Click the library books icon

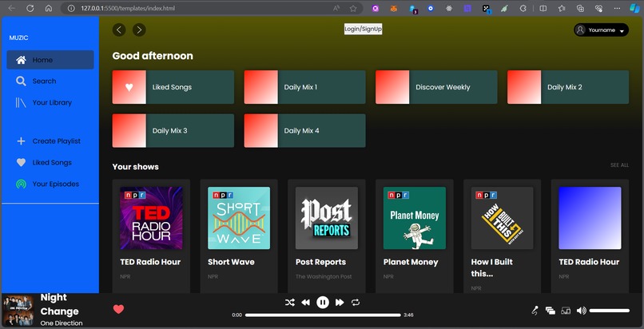click(x=21, y=102)
